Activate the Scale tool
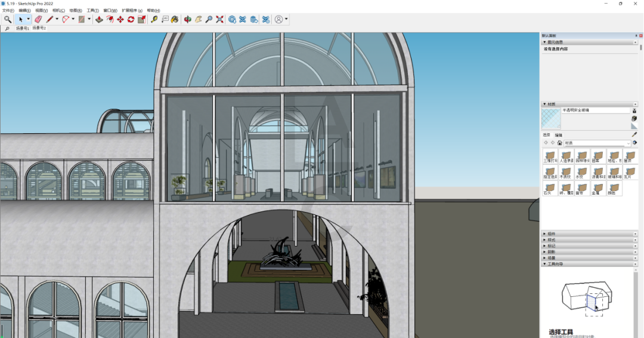Screen dimensions: 644x338 tap(142, 19)
